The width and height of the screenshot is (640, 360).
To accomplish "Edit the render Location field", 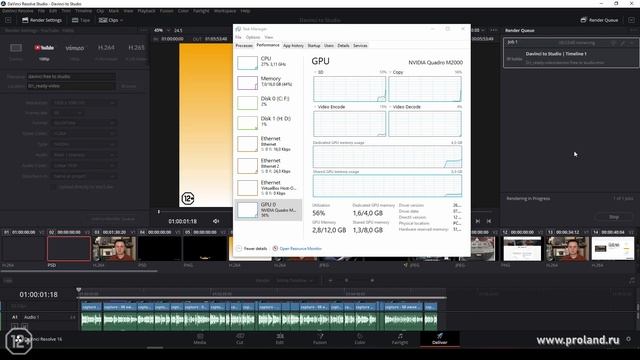I will (71, 86).
